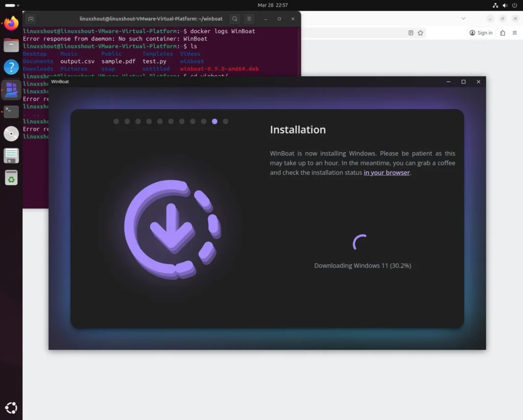Screen dimensions: 523x420
Task: Click the loading spinner above the download status
Action: [x=360, y=242]
